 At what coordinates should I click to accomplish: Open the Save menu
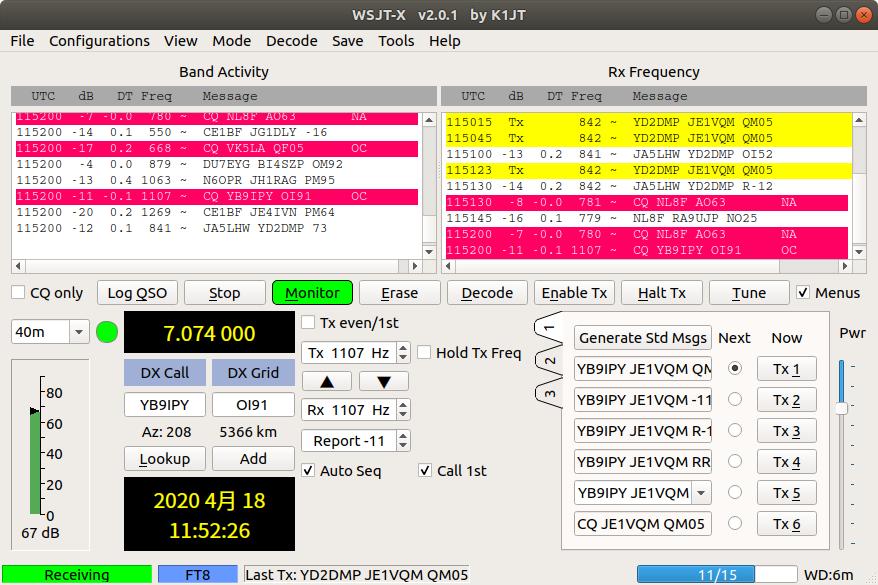[347, 41]
